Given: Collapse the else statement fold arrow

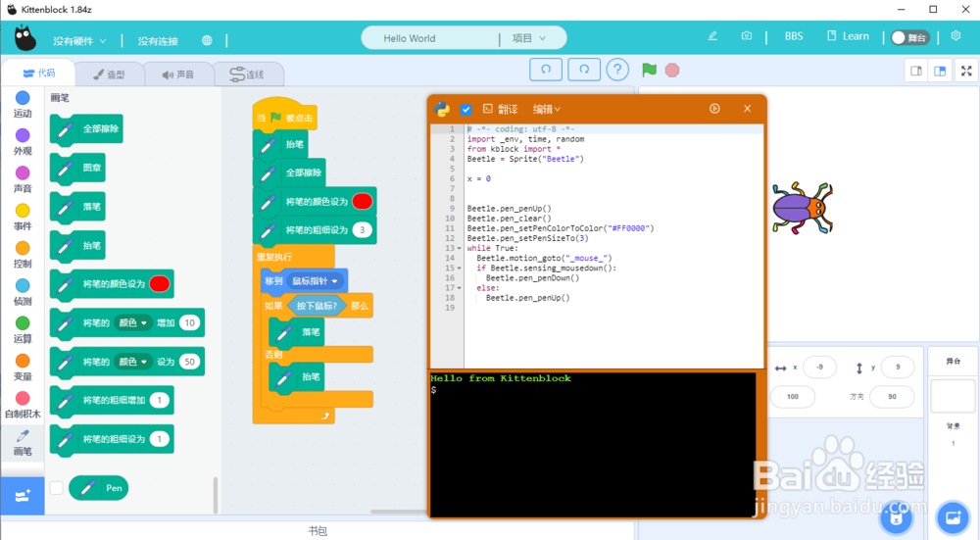Looking at the screenshot, I should [x=460, y=288].
